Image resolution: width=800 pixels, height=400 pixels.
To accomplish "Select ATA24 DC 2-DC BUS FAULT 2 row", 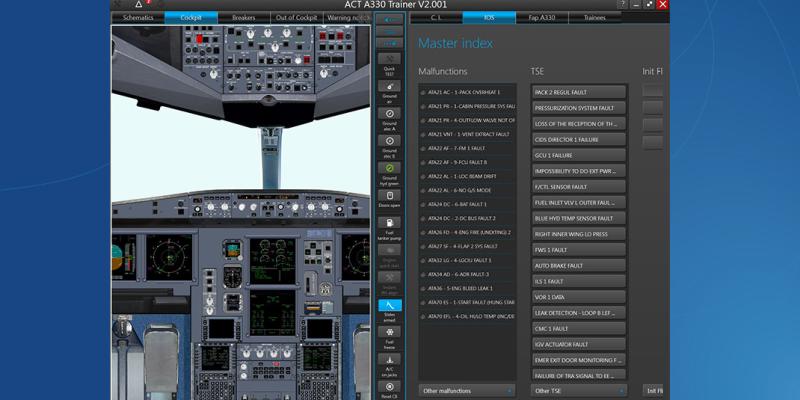I will 467,218.
